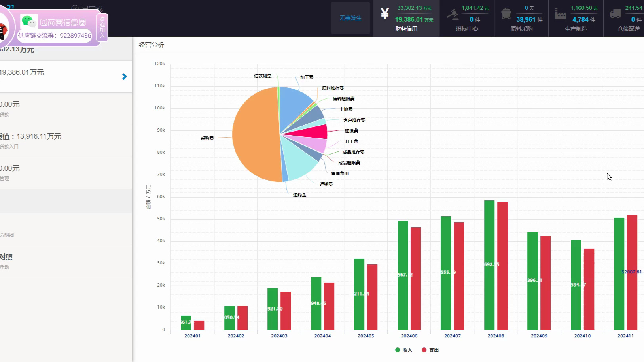The height and width of the screenshot is (362, 644).
Task: Click the 成品超限费 pie label
Action: coord(349,163)
